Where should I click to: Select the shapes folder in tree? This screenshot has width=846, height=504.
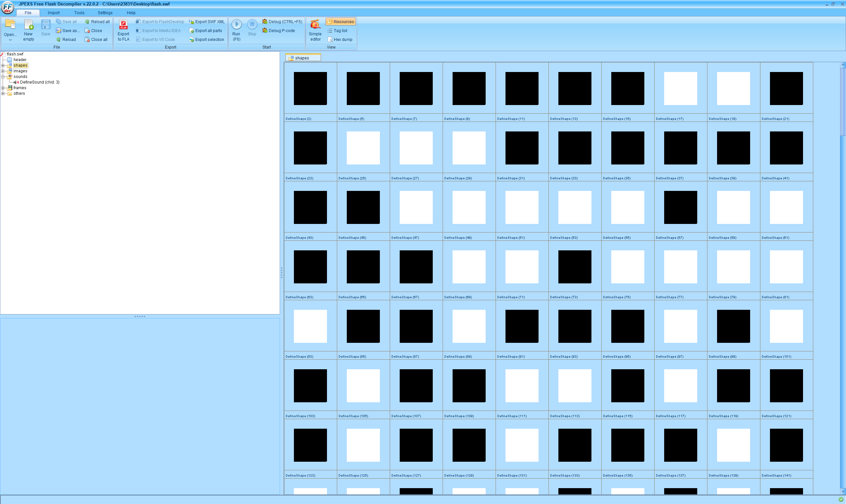point(20,65)
